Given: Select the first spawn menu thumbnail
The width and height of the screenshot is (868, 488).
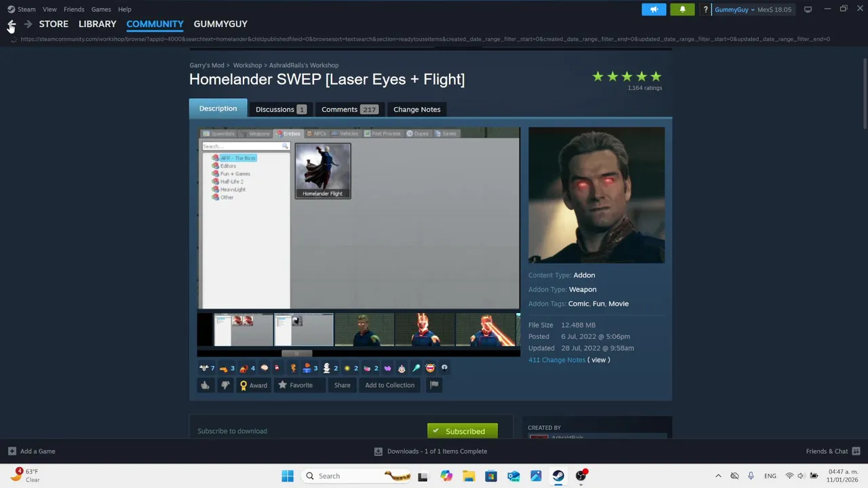Looking at the screenshot, I should 243,330.
